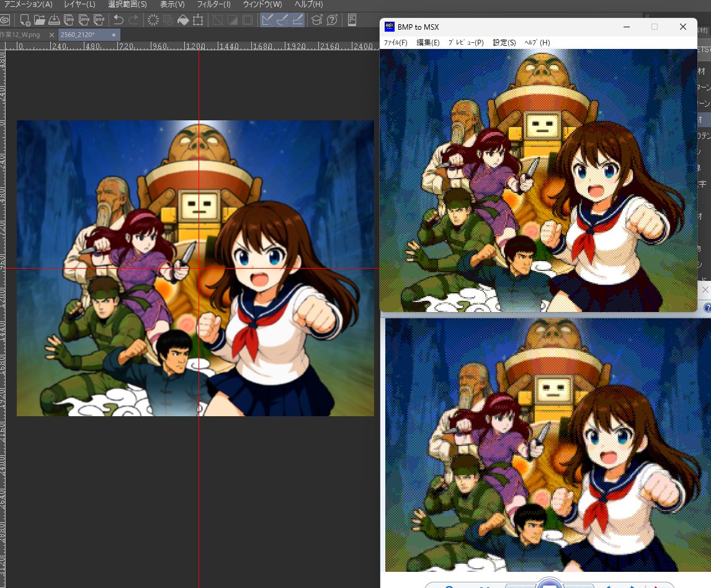Open 設定(S) menu in BMP to MSX
This screenshot has height=588, width=711.
pos(504,43)
